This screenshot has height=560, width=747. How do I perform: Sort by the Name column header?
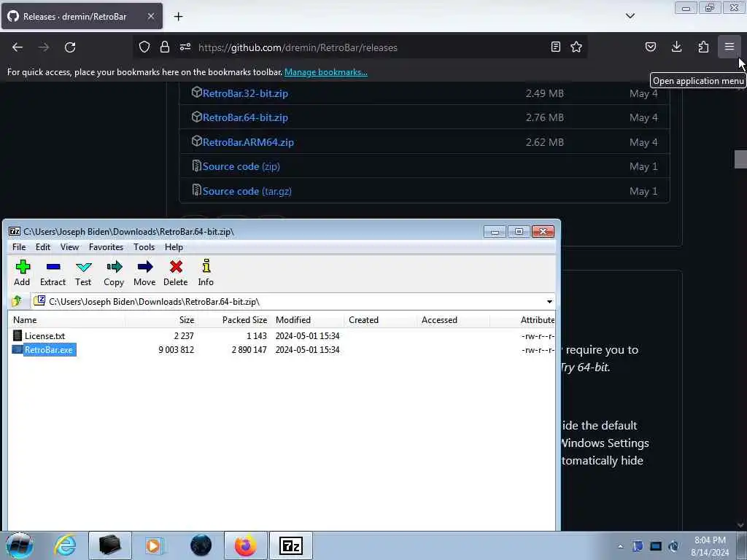coord(66,320)
